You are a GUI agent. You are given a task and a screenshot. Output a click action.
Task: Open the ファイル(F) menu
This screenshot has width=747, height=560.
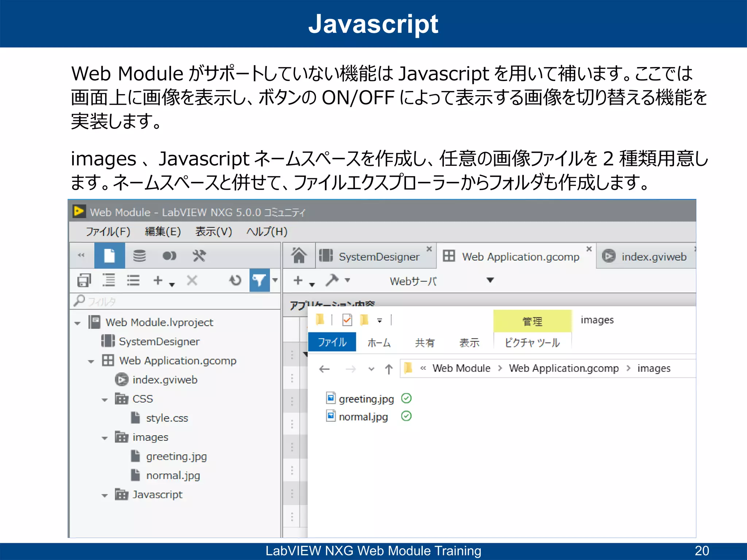click(108, 232)
